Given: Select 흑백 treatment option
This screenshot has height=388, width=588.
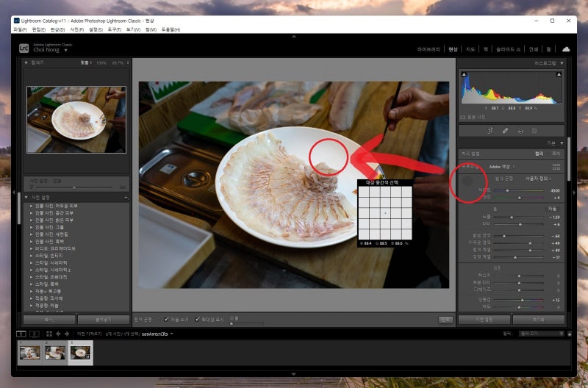Looking at the screenshot, I should [x=556, y=154].
